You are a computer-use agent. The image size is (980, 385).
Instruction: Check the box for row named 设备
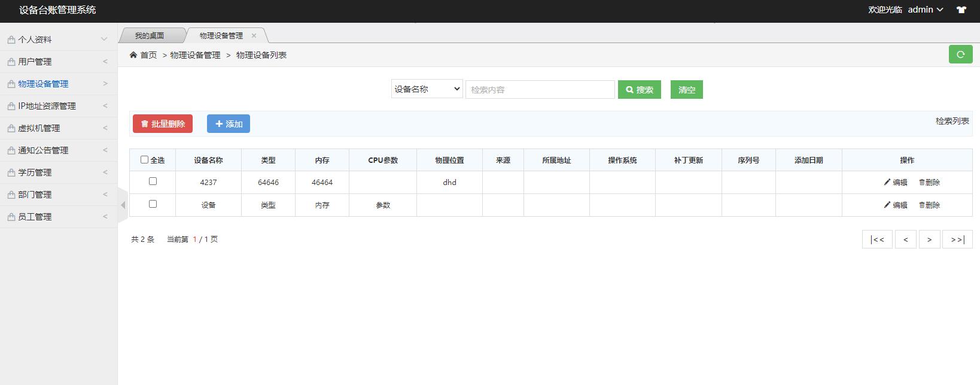(153, 204)
